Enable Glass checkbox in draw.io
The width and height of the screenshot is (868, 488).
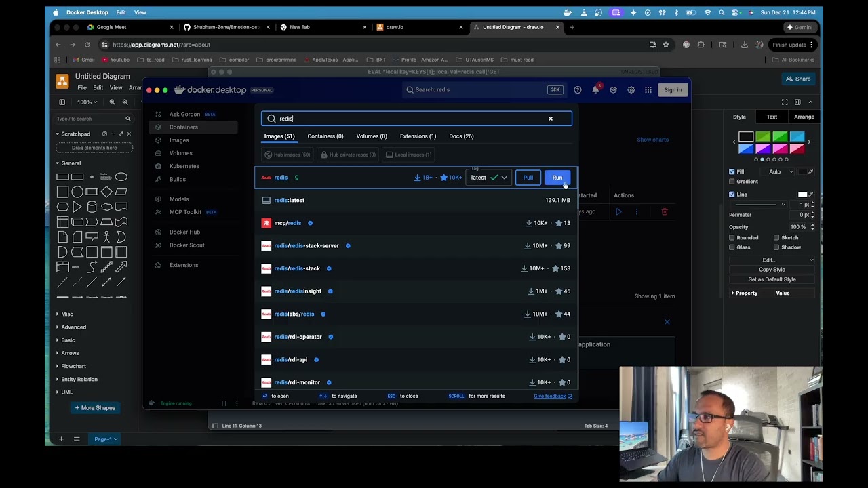(732, 247)
